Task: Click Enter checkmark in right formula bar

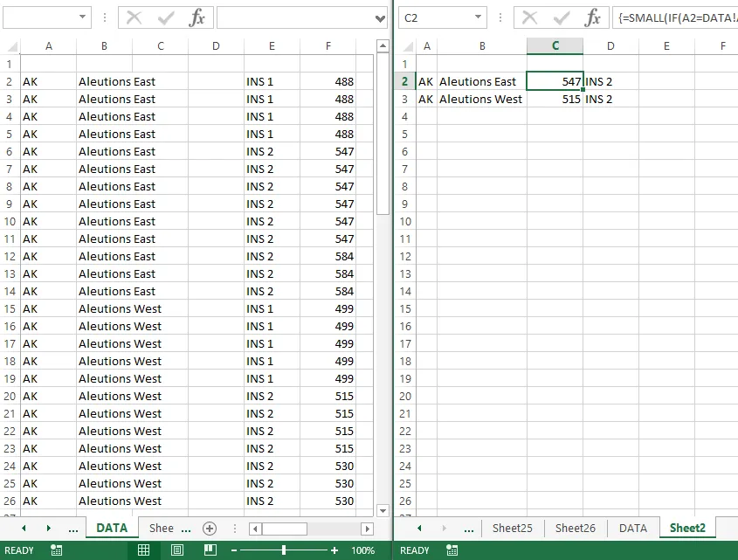Action: (x=562, y=17)
